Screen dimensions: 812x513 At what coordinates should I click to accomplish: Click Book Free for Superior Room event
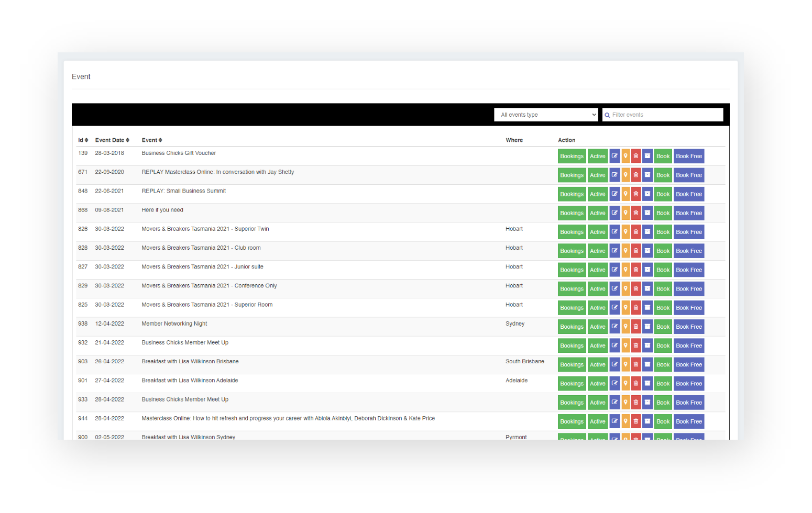[688, 308]
